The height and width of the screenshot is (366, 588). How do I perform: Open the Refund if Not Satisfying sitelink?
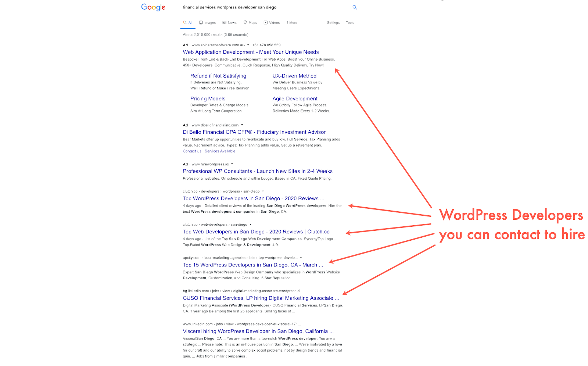click(218, 76)
